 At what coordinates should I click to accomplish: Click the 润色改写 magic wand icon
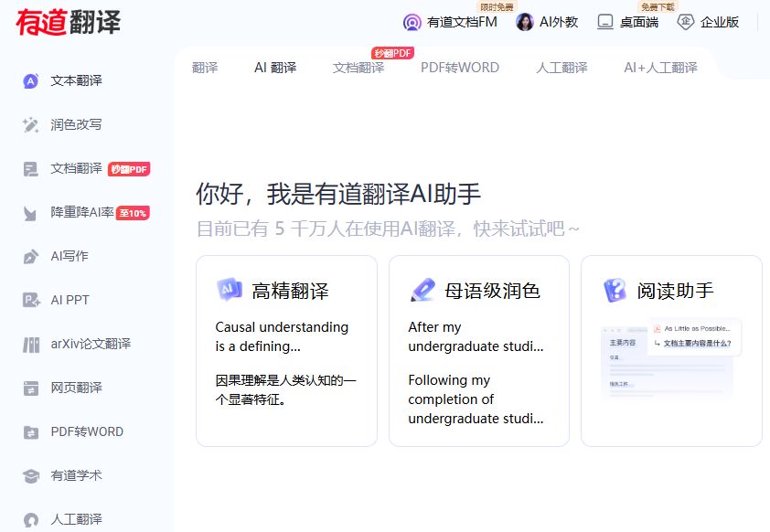[31, 124]
